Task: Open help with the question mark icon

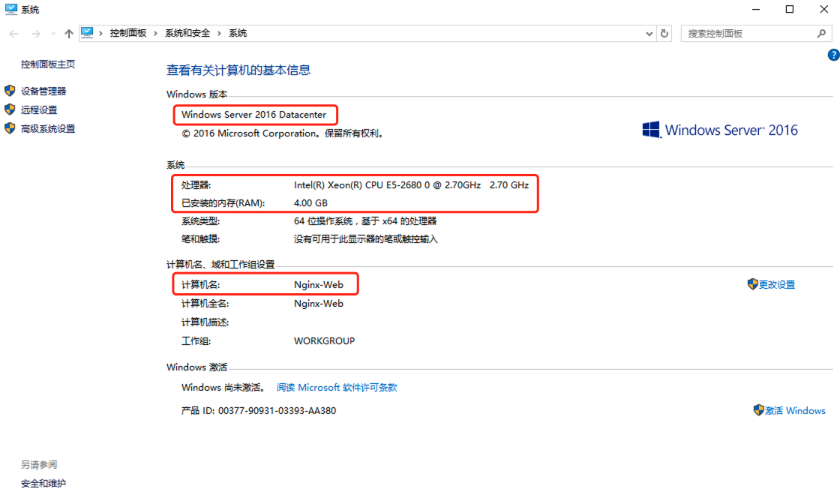Action: point(833,55)
